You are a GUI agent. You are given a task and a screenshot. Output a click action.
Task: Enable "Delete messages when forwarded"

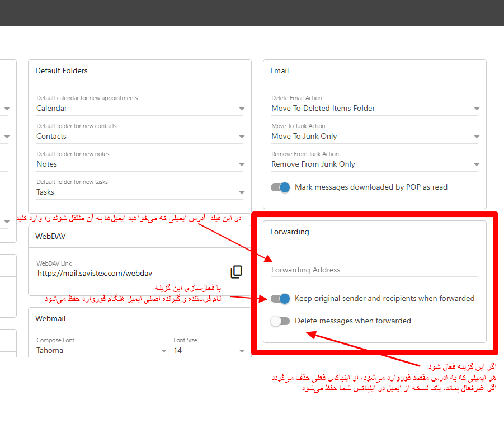280,321
